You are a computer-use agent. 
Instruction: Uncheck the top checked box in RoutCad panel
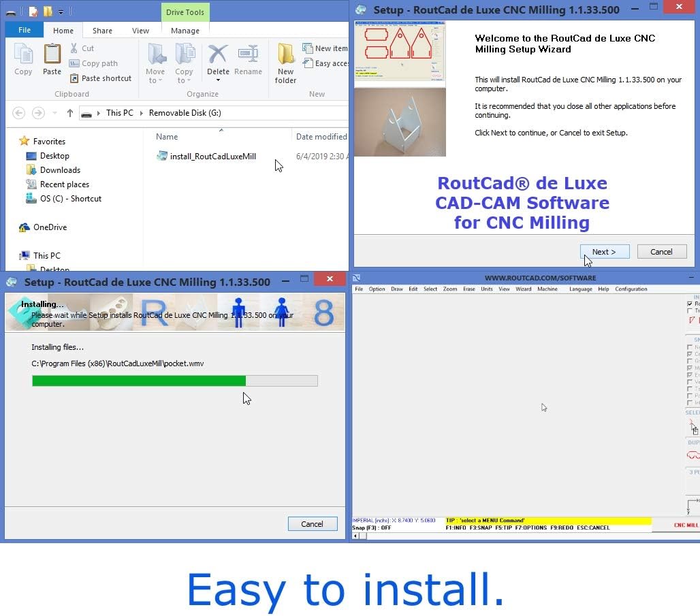click(x=690, y=304)
